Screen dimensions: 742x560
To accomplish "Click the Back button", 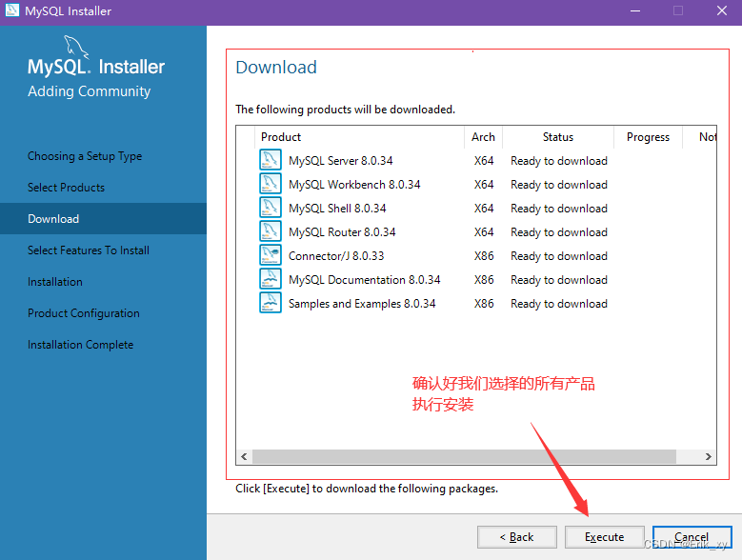I will (517, 537).
